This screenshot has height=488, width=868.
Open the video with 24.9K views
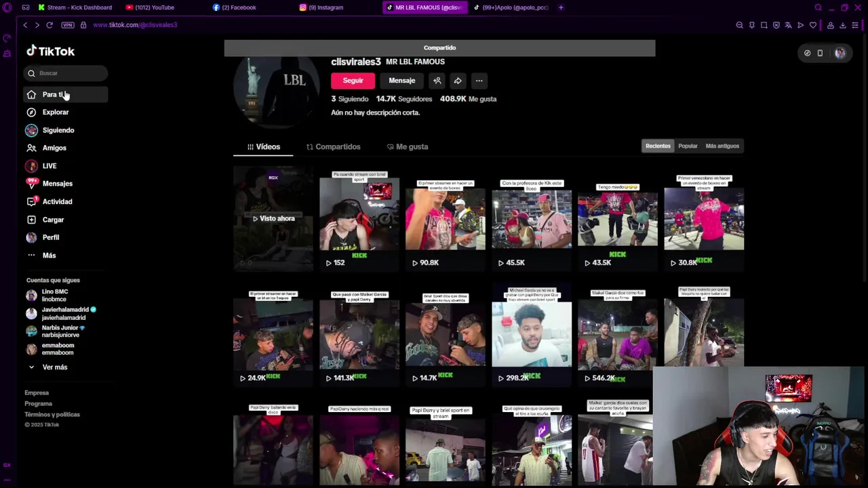(x=273, y=334)
